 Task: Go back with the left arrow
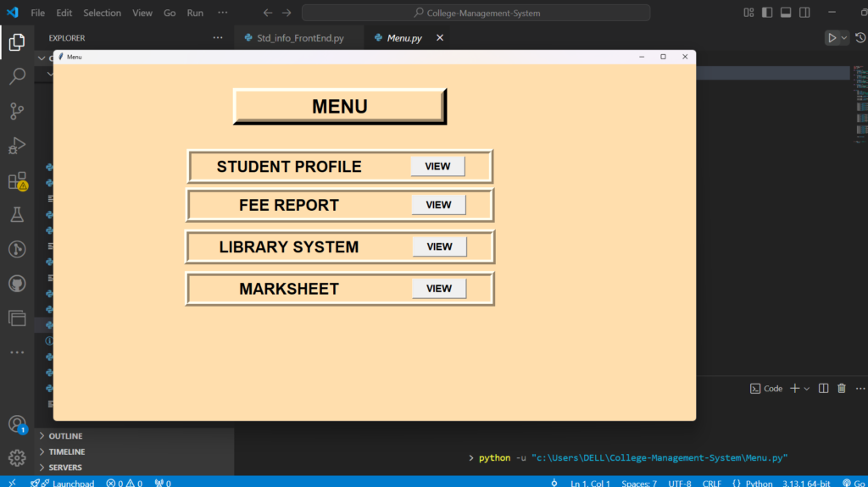click(267, 13)
